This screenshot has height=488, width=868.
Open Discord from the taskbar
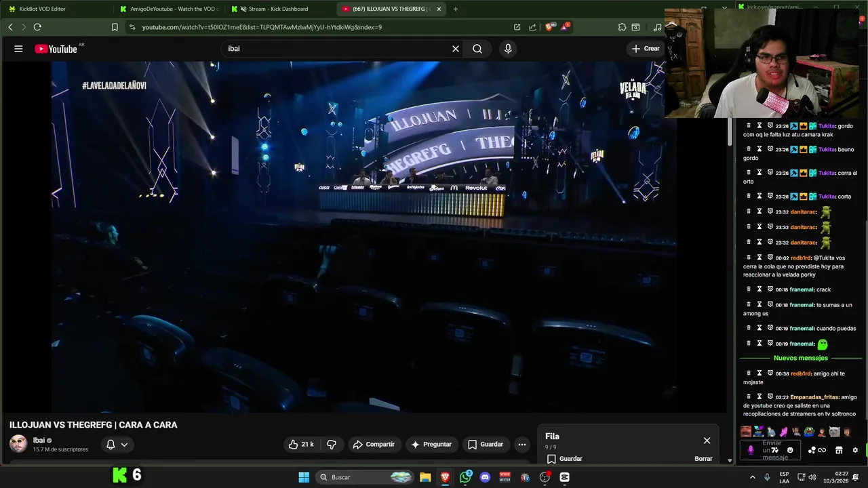pyautogui.click(x=485, y=477)
